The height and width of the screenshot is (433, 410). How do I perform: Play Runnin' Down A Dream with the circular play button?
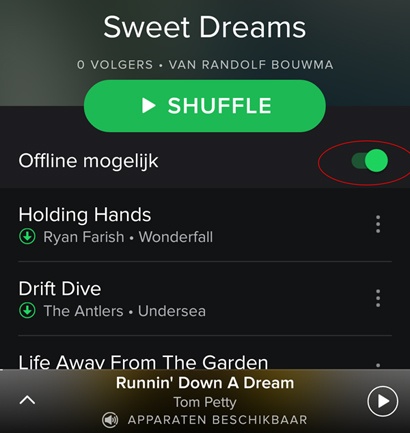click(383, 401)
